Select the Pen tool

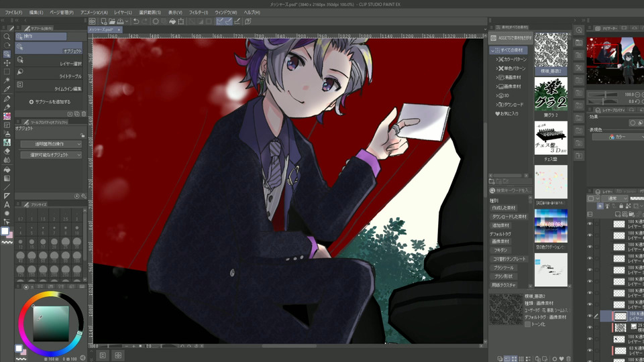pyautogui.click(x=7, y=99)
